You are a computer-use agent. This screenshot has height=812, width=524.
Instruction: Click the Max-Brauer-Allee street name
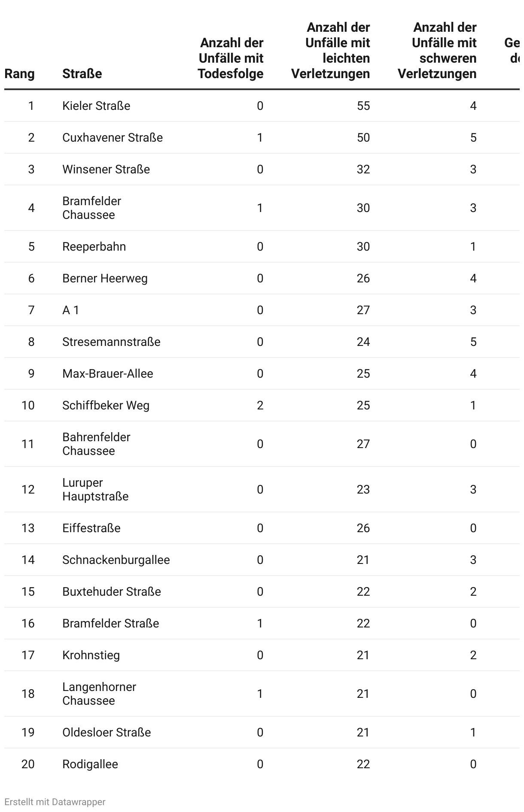pos(108,374)
